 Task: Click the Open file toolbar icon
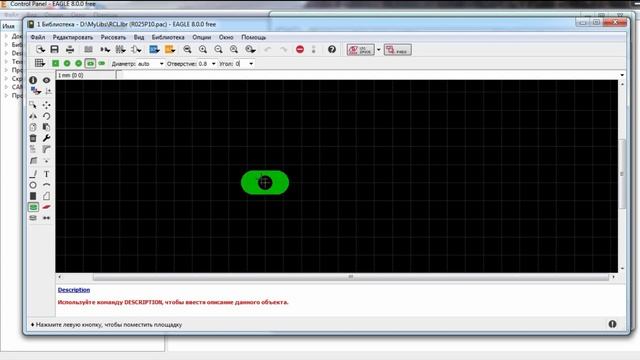[x=40, y=49]
